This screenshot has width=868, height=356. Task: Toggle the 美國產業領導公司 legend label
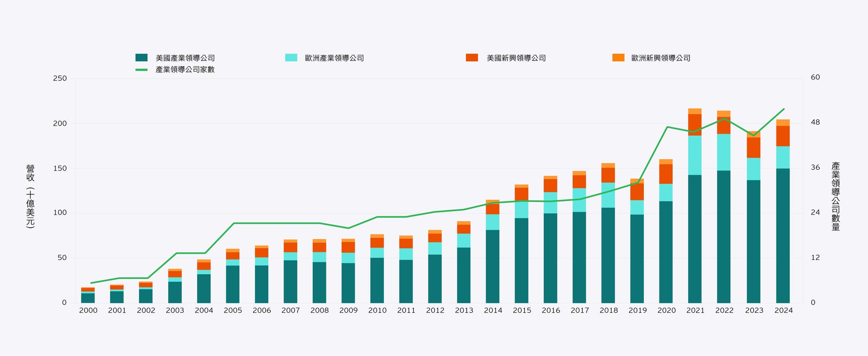pyautogui.click(x=185, y=58)
